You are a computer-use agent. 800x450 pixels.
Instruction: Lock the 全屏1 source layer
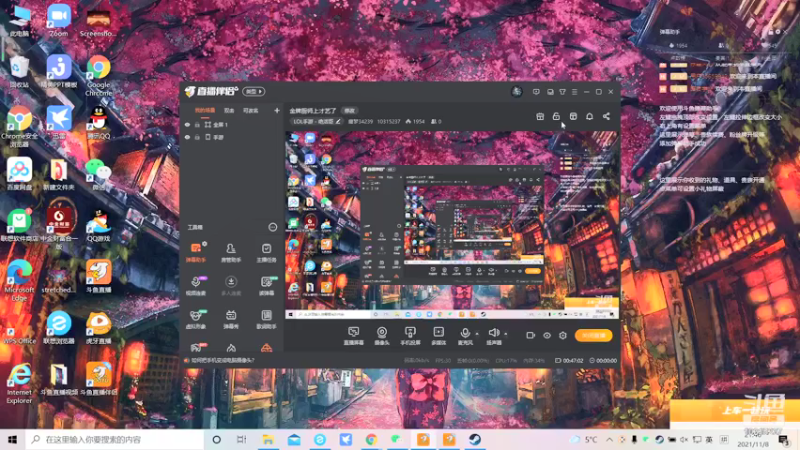[x=197, y=124]
